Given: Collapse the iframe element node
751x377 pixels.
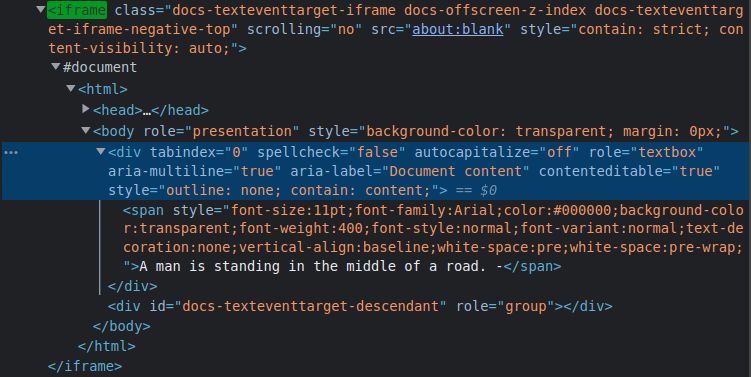Looking at the screenshot, I should 41,9.
